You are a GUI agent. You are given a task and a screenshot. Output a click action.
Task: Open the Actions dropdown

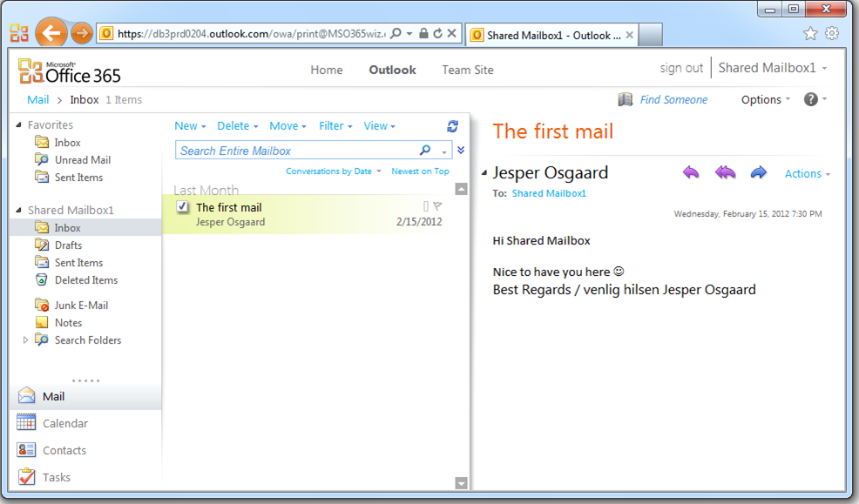pos(808,173)
